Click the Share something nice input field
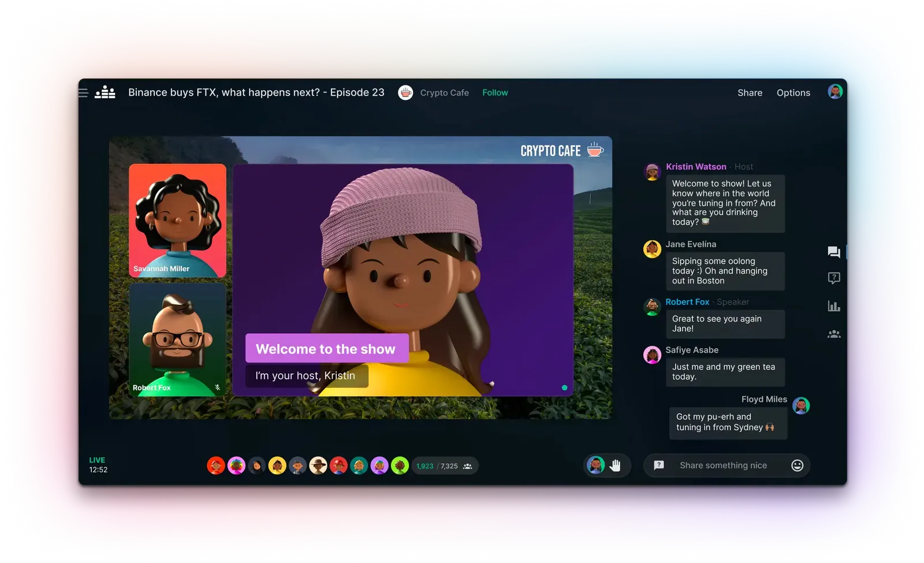 (x=724, y=465)
